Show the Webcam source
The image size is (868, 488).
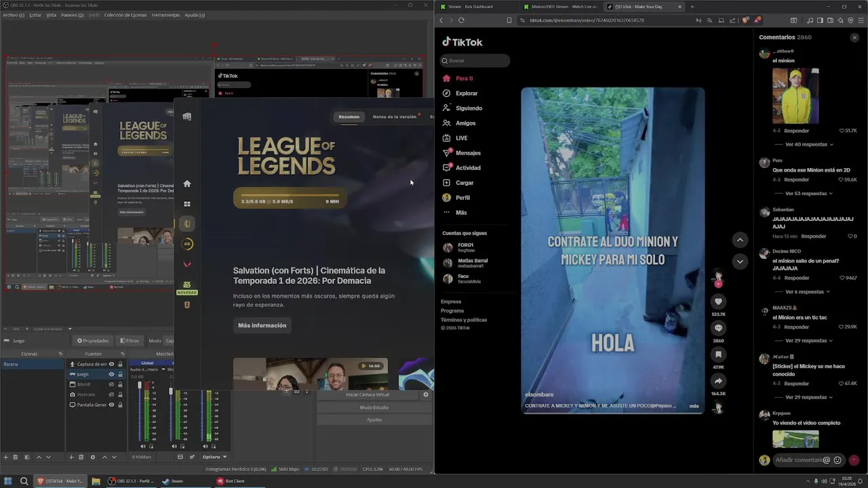(x=112, y=394)
